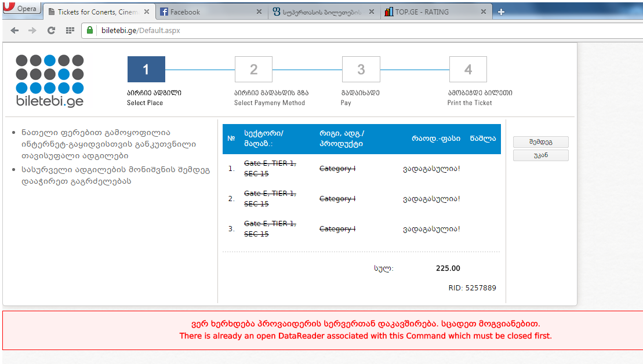Click row 1 Gate E, TIER 1, SEC 15
The width and height of the screenshot is (643, 364).
tap(270, 169)
